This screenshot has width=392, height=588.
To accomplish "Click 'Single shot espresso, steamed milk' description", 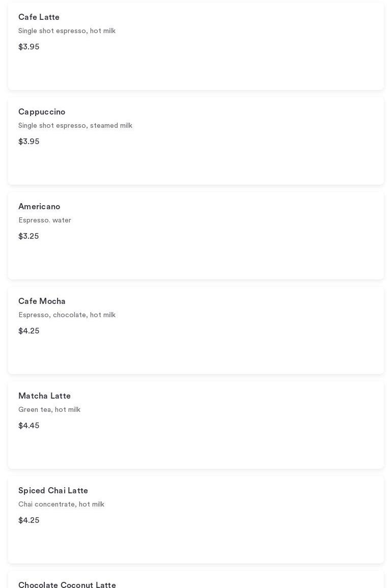I will (x=75, y=126).
